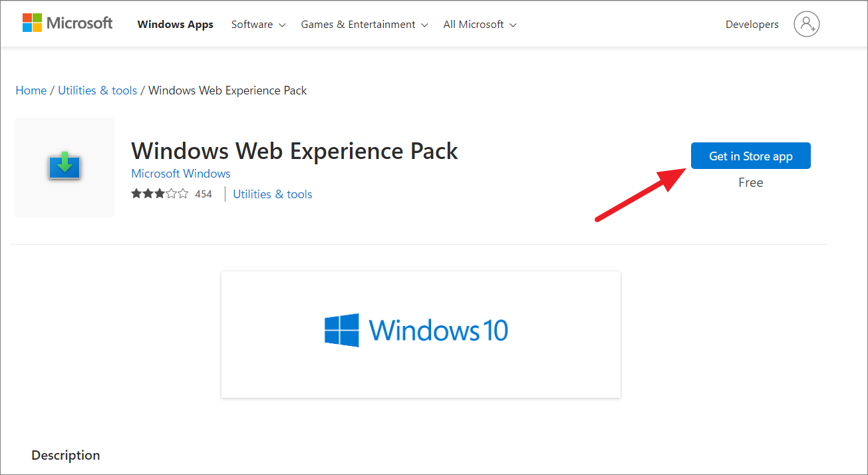
Task: Open the Microsoft Windows publisher link
Action: coord(180,173)
